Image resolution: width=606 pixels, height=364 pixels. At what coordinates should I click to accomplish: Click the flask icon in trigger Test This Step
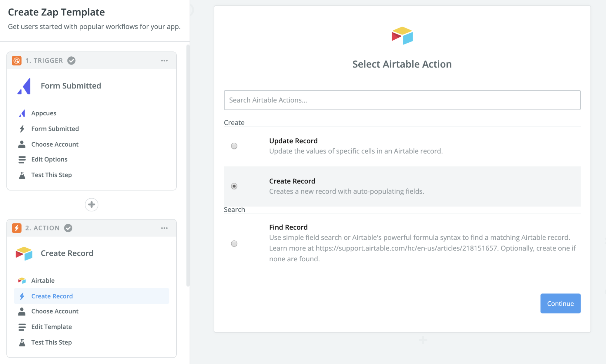point(22,175)
